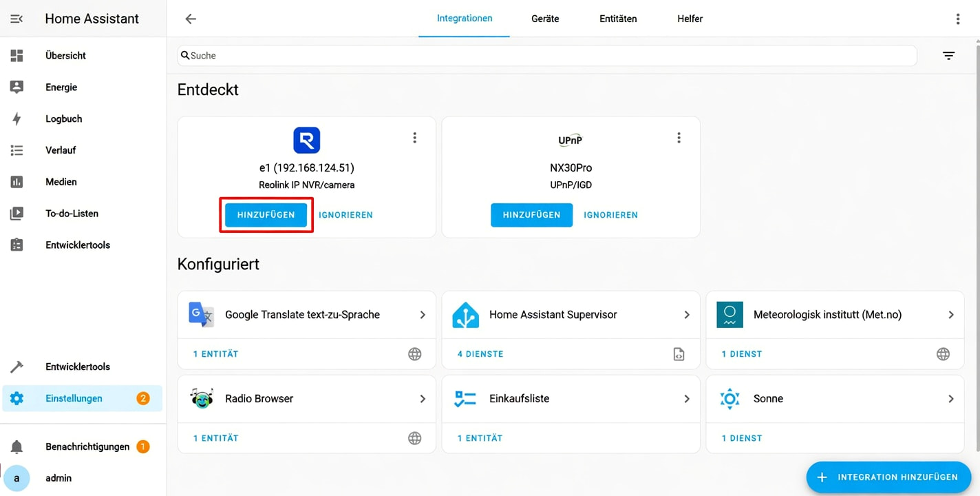Go back using the arrow icon
This screenshot has height=496, width=980.
click(191, 19)
